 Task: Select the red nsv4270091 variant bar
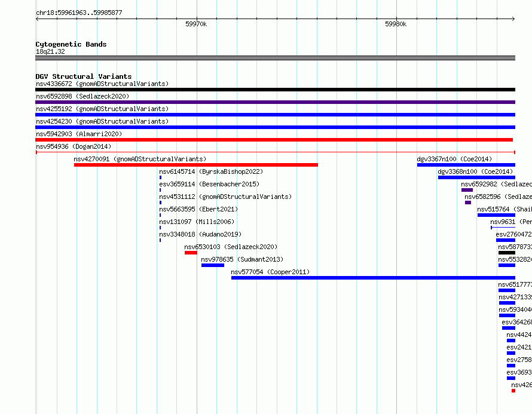coord(196,165)
